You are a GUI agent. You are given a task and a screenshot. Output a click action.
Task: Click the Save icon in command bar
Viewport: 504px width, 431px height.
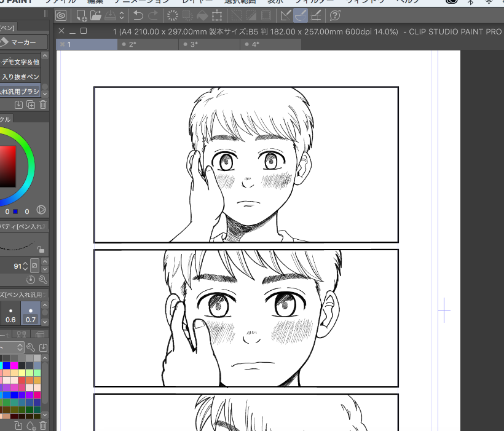pyautogui.click(x=110, y=15)
